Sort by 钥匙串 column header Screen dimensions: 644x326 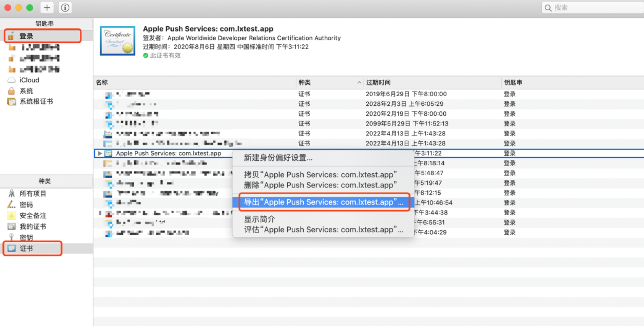click(x=572, y=82)
